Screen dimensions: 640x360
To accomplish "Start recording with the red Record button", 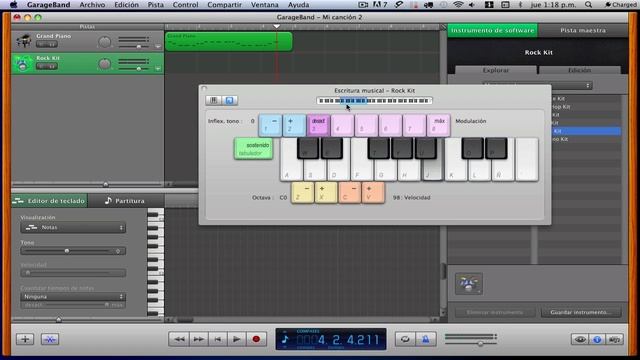I will 256,339.
